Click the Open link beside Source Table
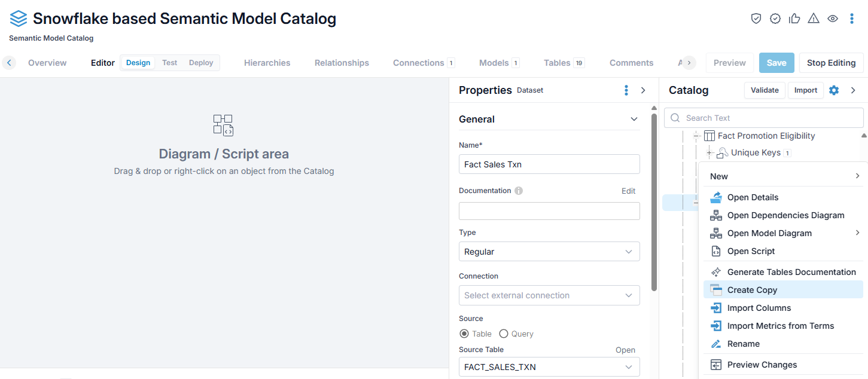The height and width of the screenshot is (379, 868). (x=625, y=350)
